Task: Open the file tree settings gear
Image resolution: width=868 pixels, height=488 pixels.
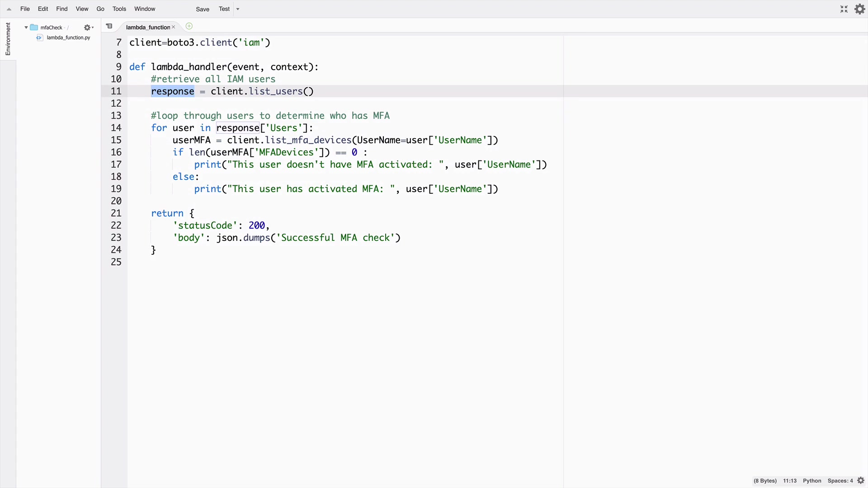Action: click(88, 28)
